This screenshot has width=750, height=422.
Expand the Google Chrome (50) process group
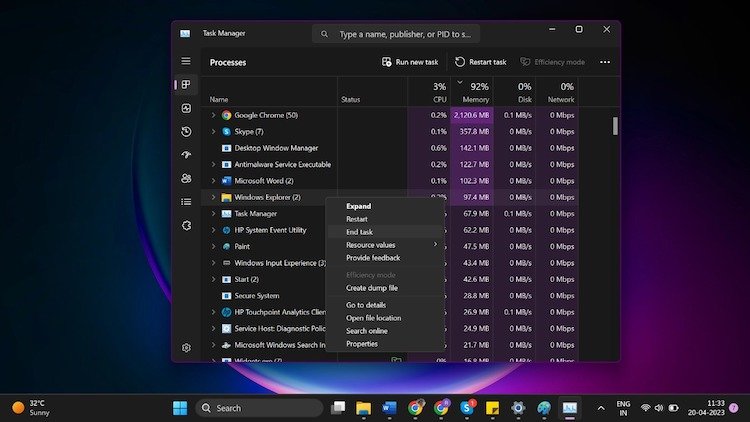pos(213,115)
